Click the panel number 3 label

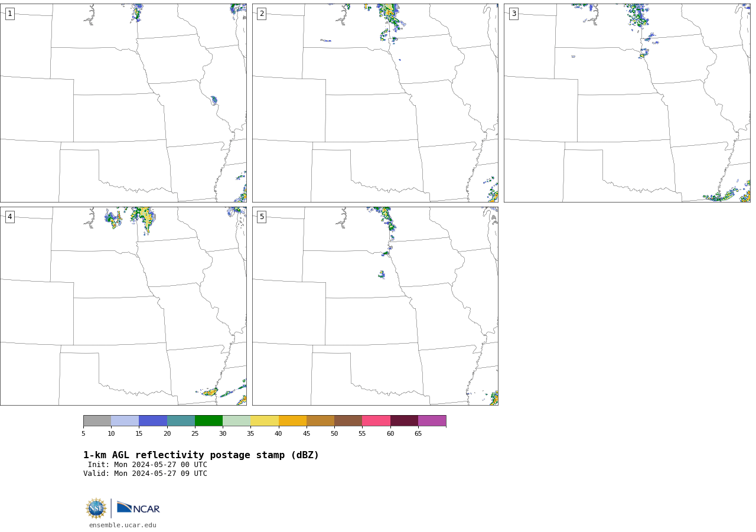pos(514,14)
